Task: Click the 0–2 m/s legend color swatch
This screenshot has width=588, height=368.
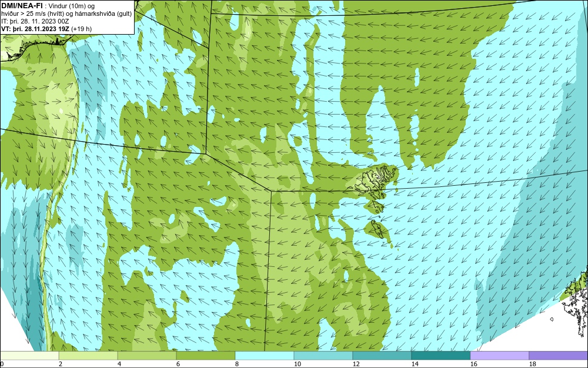Action: pyautogui.click(x=29, y=355)
